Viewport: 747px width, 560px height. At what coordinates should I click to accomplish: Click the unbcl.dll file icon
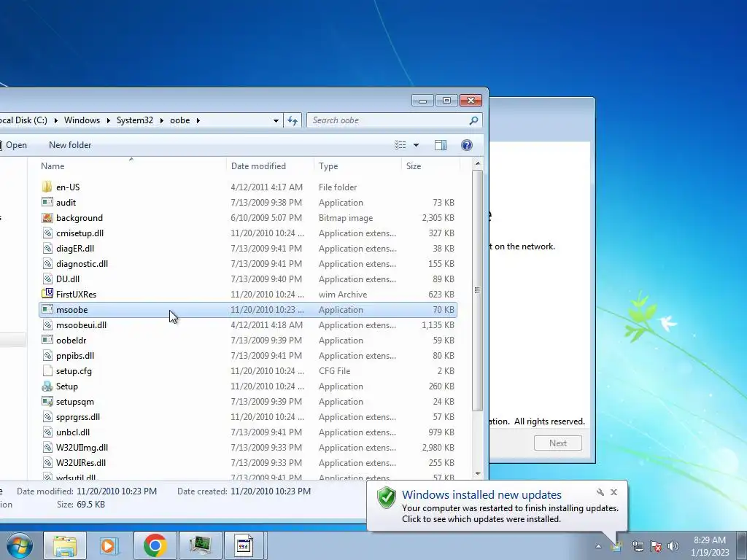pyautogui.click(x=47, y=432)
